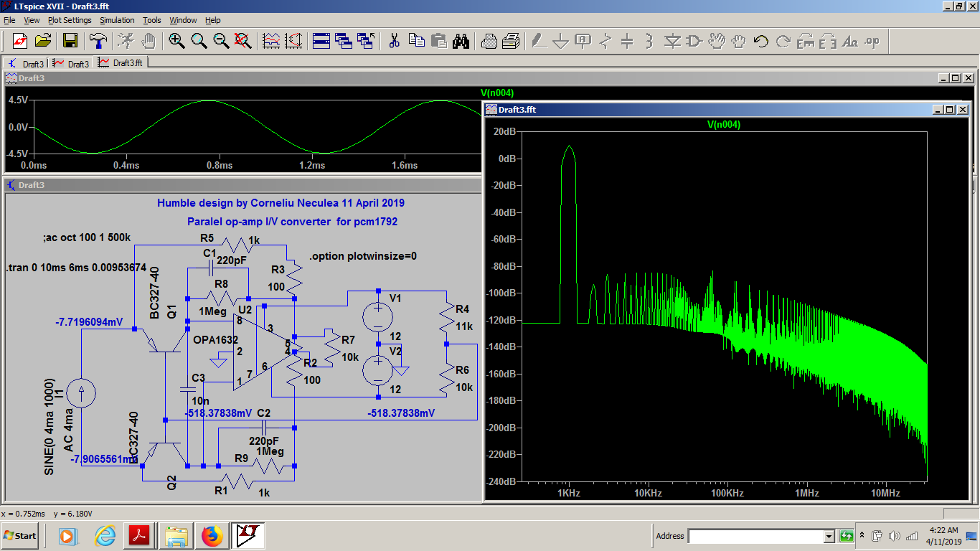Image resolution: width=980 pixels, height=551 pixels.
Task: Click the binoculars Find icon
Action: (461, 41)
